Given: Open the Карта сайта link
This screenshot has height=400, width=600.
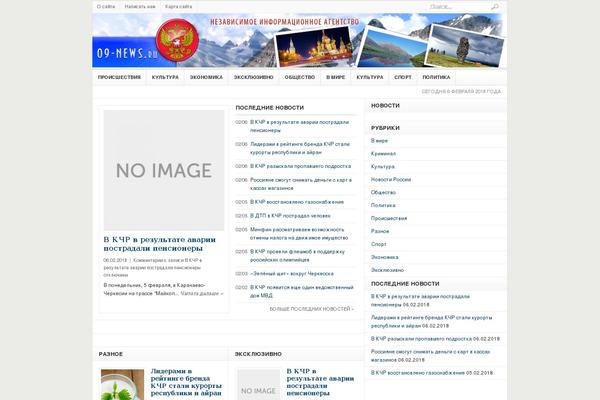Looking at the screenshot, I should (178, 7).
